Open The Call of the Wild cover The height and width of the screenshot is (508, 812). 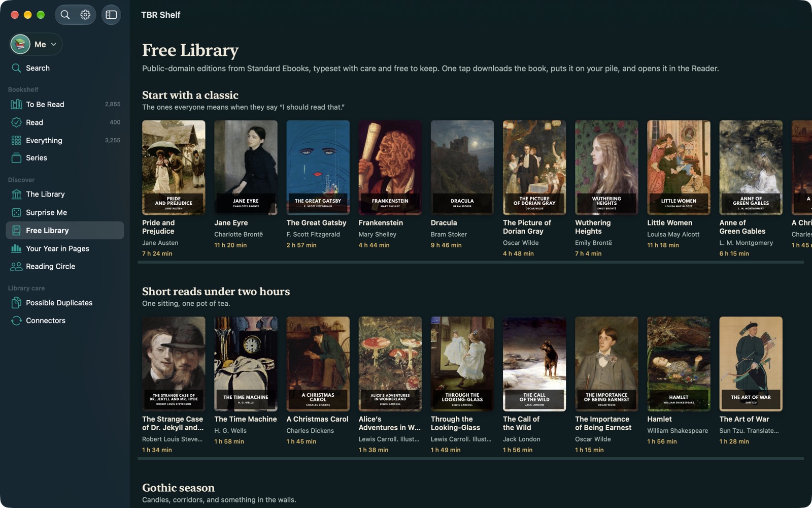click(x=534, y=364)
